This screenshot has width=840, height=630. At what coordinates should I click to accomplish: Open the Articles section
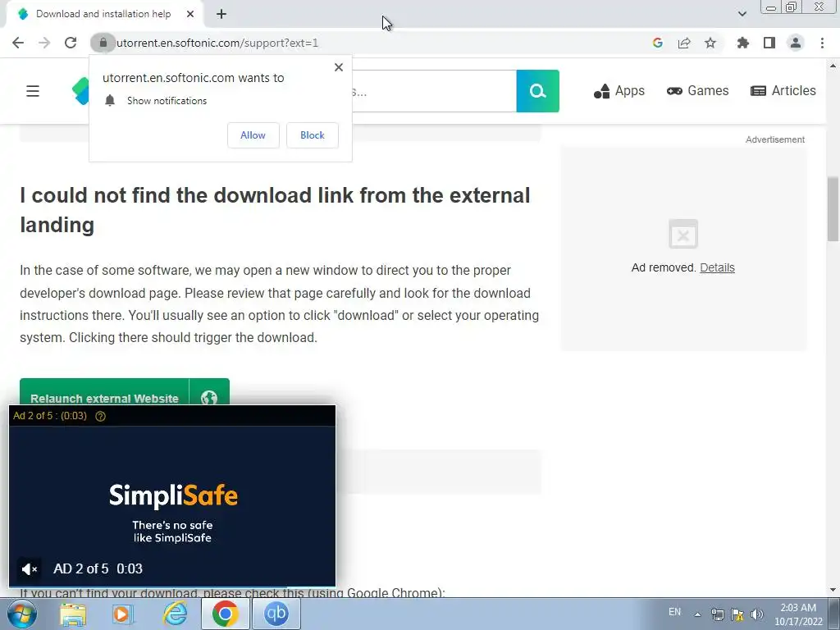[783, 91]
